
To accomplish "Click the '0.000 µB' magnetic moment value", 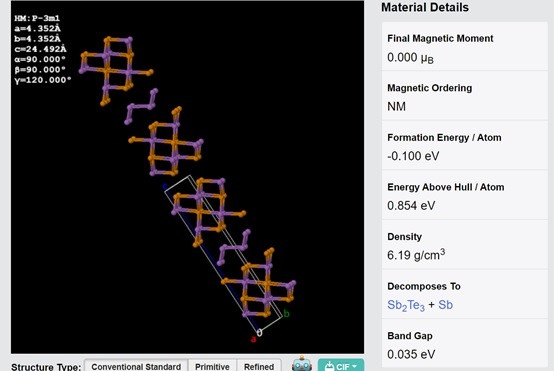I will point(410,58).
